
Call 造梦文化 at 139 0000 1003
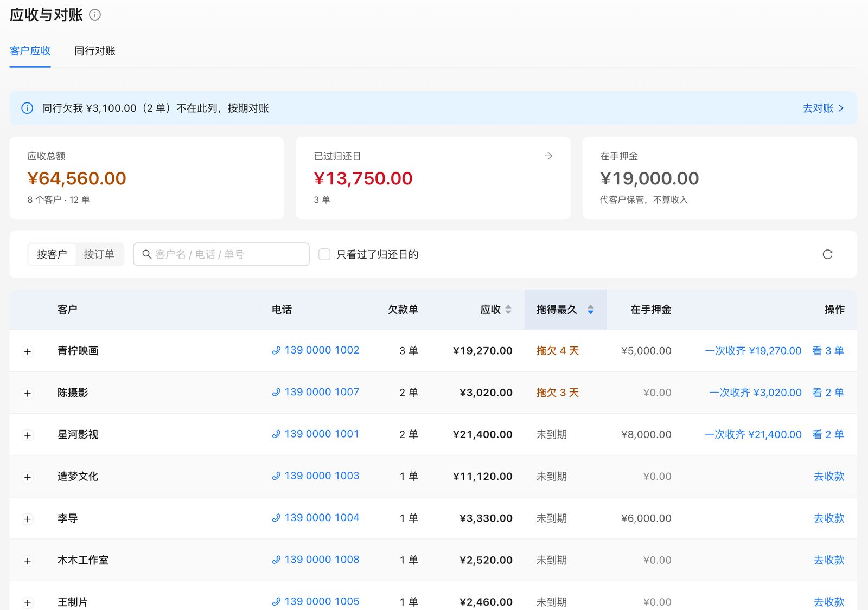tap(315, 476)
